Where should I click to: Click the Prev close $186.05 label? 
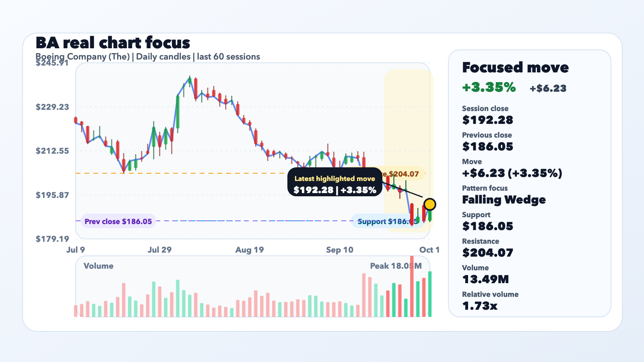click(x=118, y=221)
